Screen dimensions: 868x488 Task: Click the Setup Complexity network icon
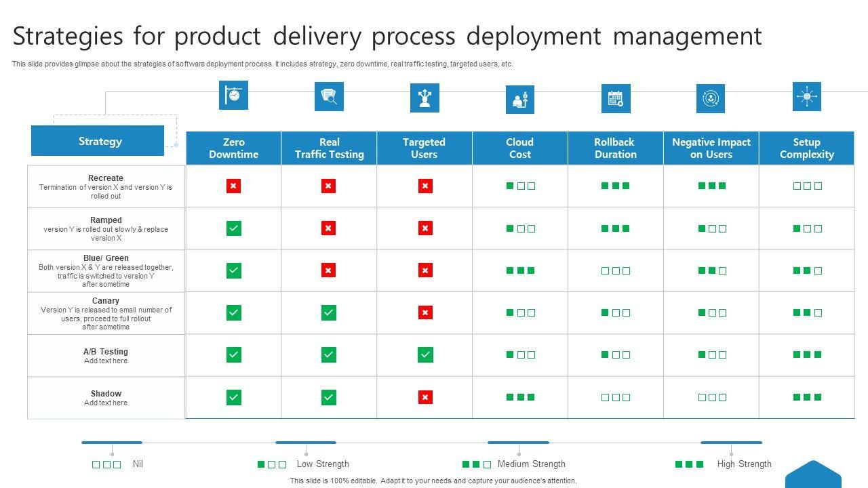pos(807,96)
